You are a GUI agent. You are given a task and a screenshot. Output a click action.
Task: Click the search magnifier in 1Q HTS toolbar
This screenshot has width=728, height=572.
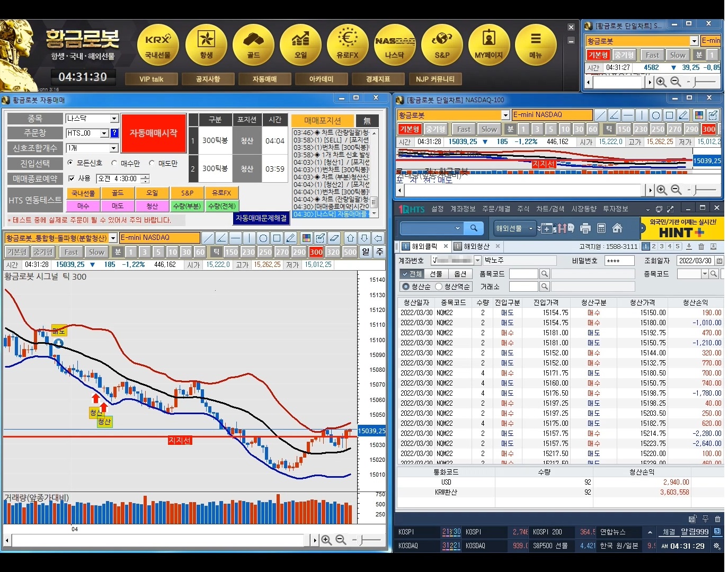coord(474,228)
